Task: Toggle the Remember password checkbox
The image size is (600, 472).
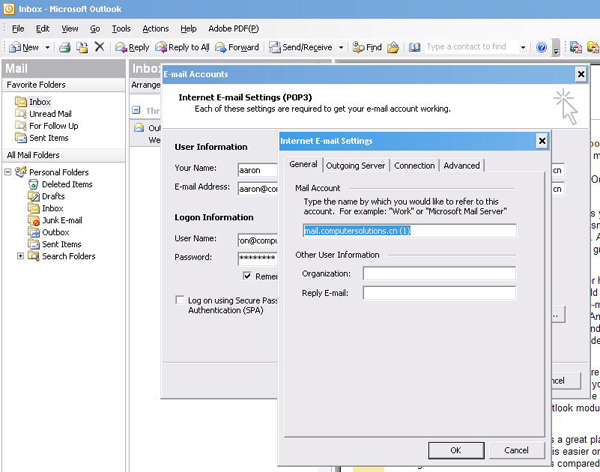Action: [247, 276]
